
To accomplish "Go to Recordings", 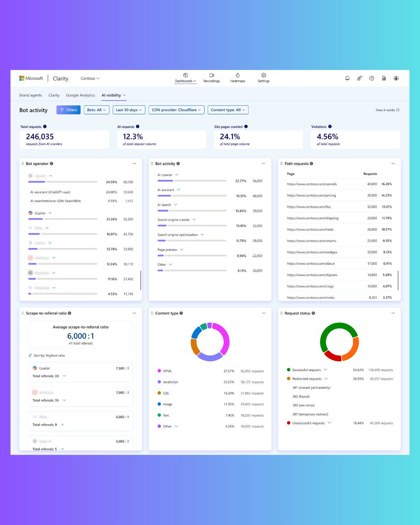I will point(212,78).
